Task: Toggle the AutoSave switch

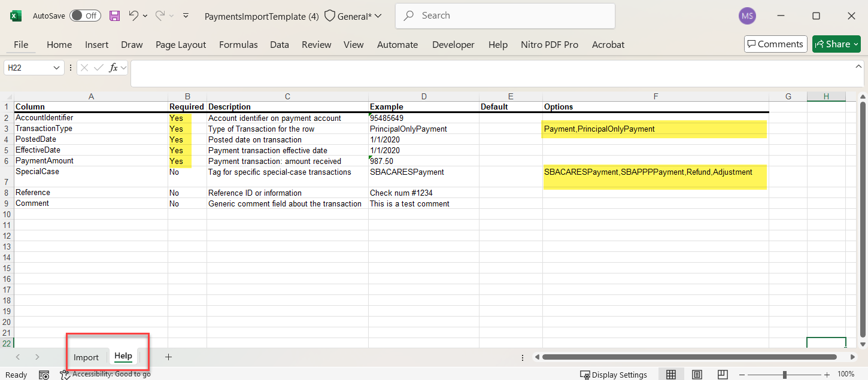Action: [85, 16]
